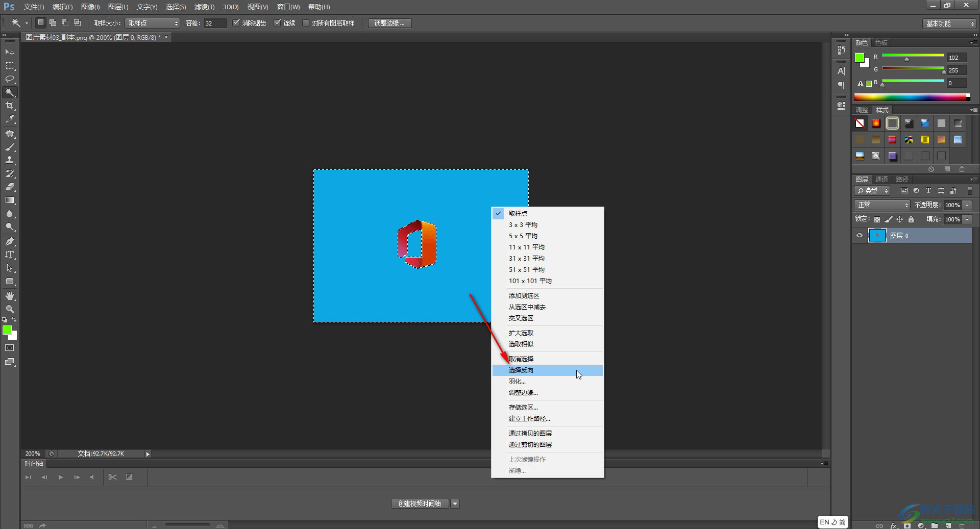Open the 类型 layer filter dropdown
This screenshot has width=980, height=529.
click(872, 191)
